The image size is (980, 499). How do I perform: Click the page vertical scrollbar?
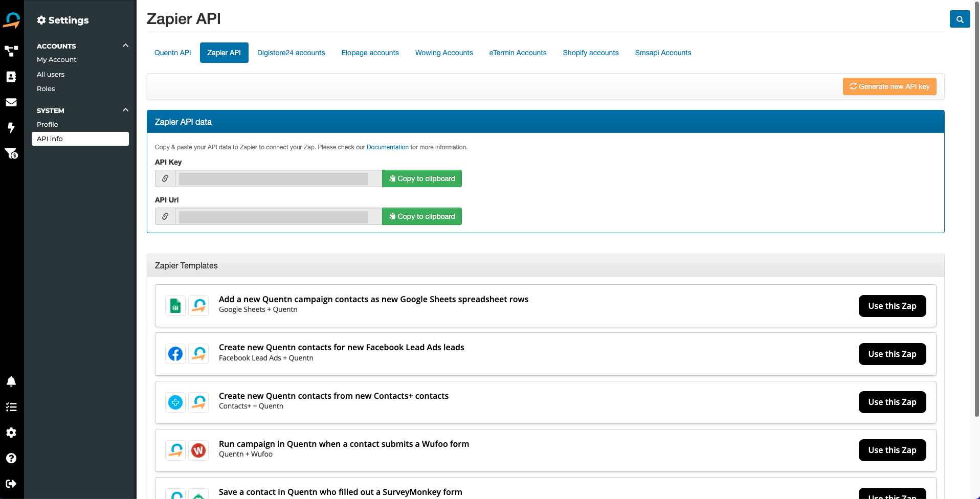(x=976, y=210)
